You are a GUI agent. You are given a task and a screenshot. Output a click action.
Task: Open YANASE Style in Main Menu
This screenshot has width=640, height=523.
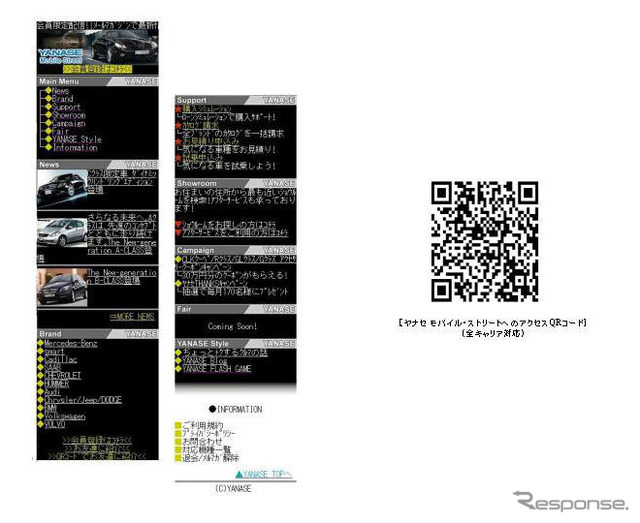(77, 139)
